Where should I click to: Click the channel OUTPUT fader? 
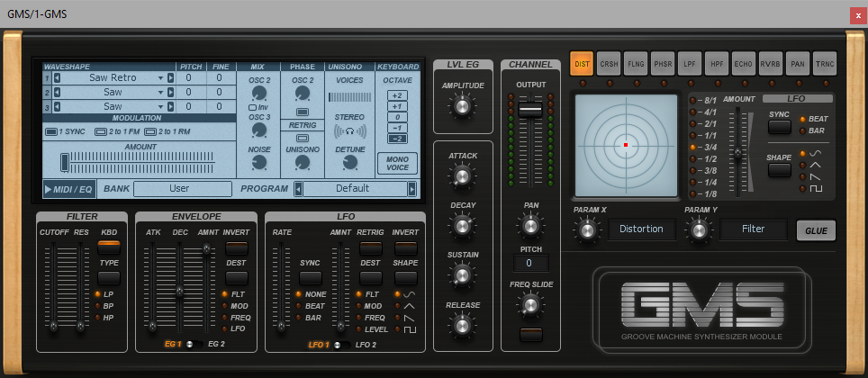530,109
